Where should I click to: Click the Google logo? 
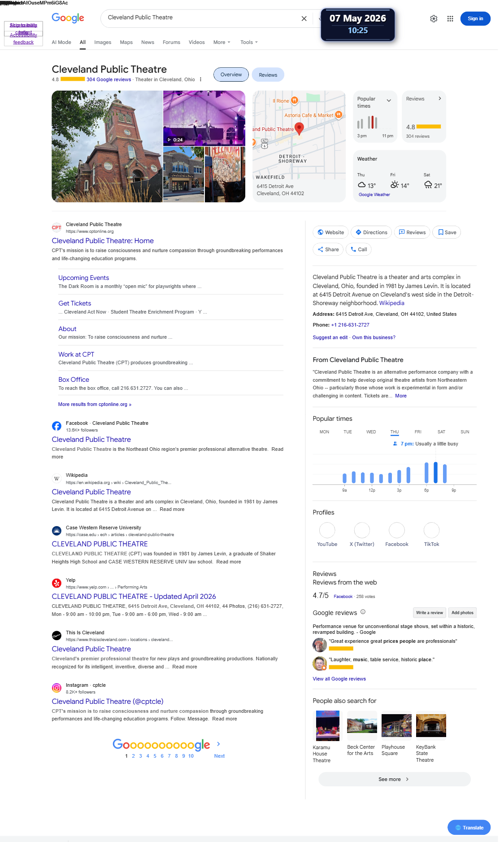68,18
